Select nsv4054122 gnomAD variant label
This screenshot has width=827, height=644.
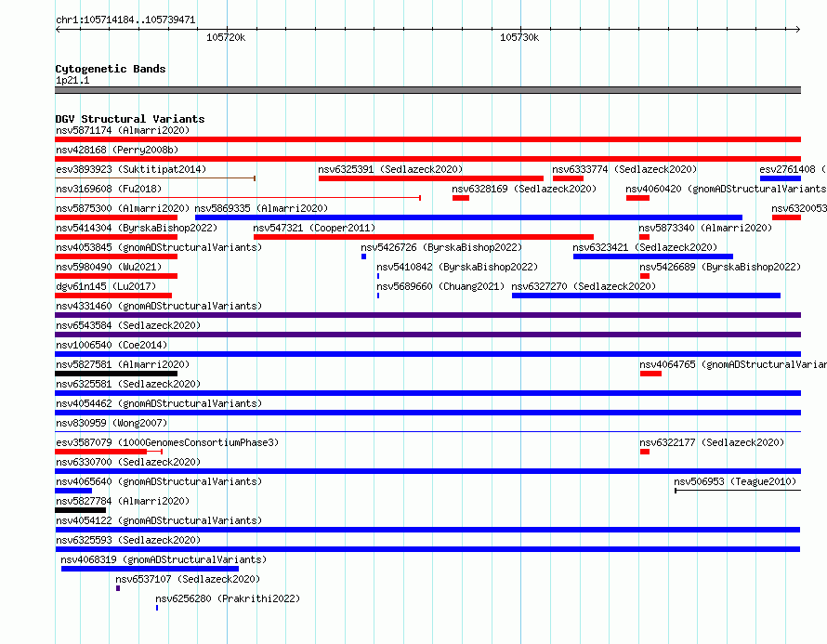pyautogui.click(x=159, y=520)
